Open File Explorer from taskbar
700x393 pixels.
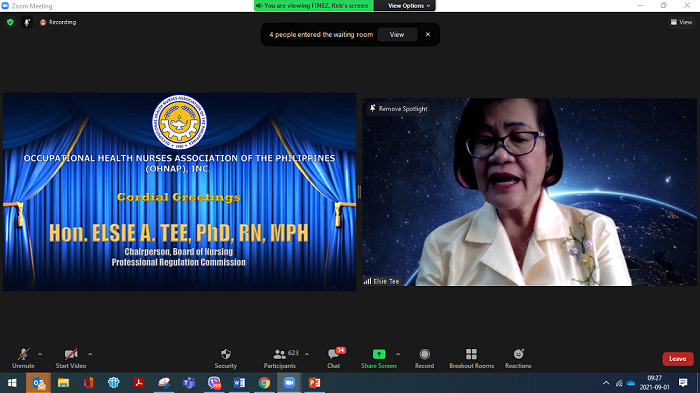63,383
